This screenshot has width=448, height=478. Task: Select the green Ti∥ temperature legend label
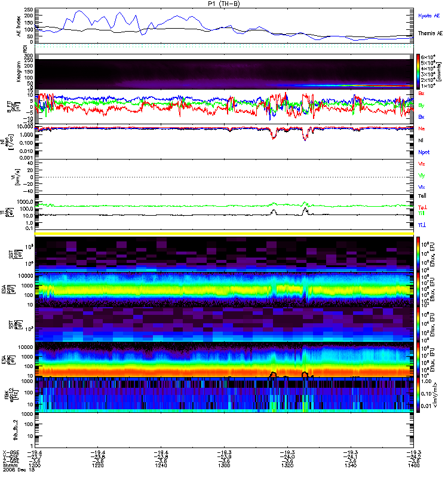click(421, 213)
